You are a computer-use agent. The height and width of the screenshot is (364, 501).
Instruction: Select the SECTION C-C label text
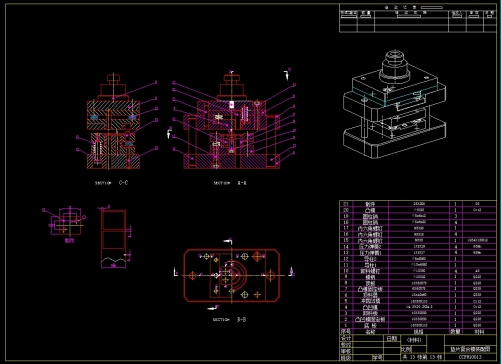[111, 183]
